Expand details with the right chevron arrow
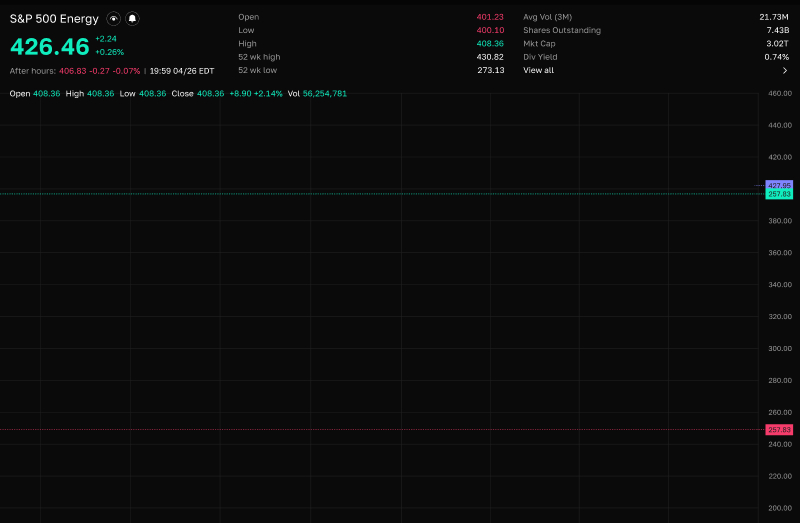This screenshot has width=800, height=523. tap(785, 70)
